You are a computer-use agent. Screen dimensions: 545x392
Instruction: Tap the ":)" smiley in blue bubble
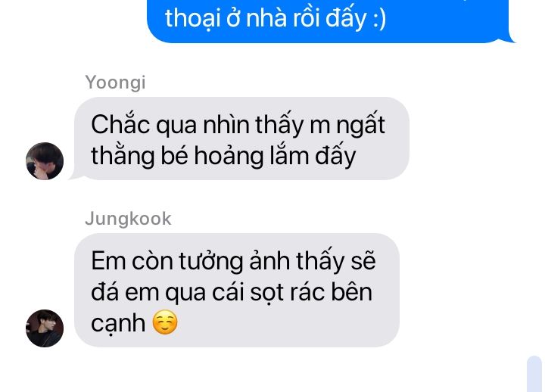[379, 19]
